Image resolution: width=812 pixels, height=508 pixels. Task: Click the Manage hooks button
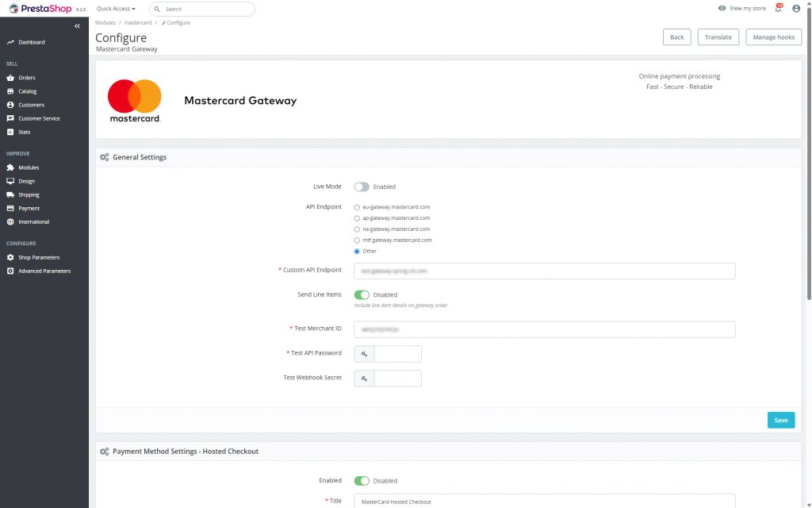[x=774, y=37]
